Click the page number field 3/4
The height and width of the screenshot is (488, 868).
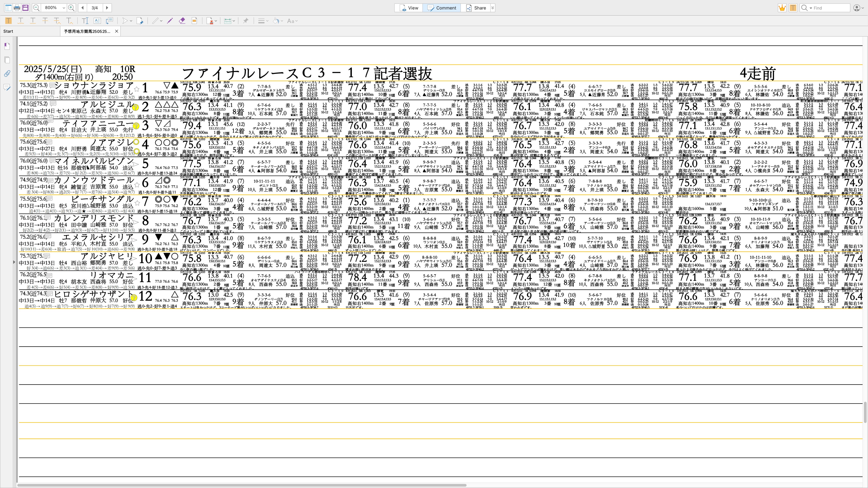[x=95, y=8]
